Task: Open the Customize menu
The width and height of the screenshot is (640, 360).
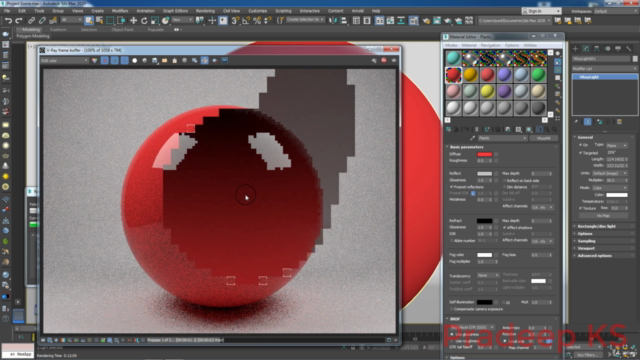Action: (258, 11)
